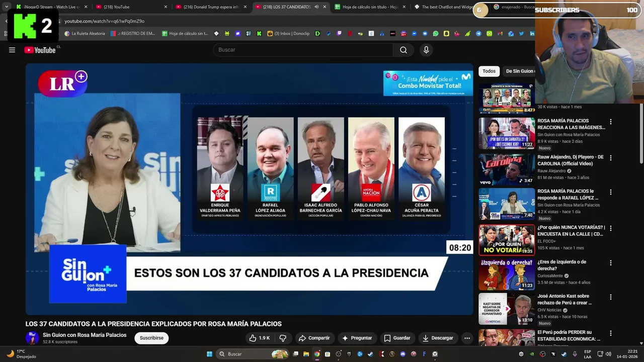This screenshot has width=644, height=362.
Task: Click the ESP LAA language indicator
Action: pyautogui.click(x=588, y=354)
